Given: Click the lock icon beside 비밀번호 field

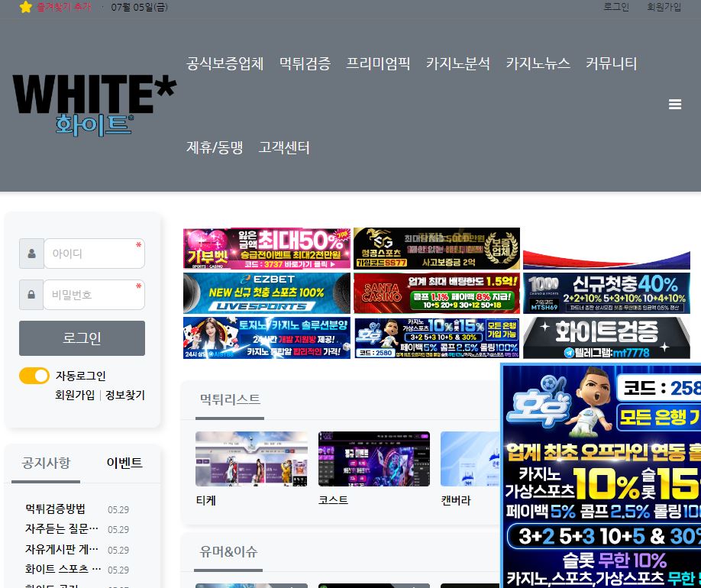Looking at the screenshot, I should (31, 295).
